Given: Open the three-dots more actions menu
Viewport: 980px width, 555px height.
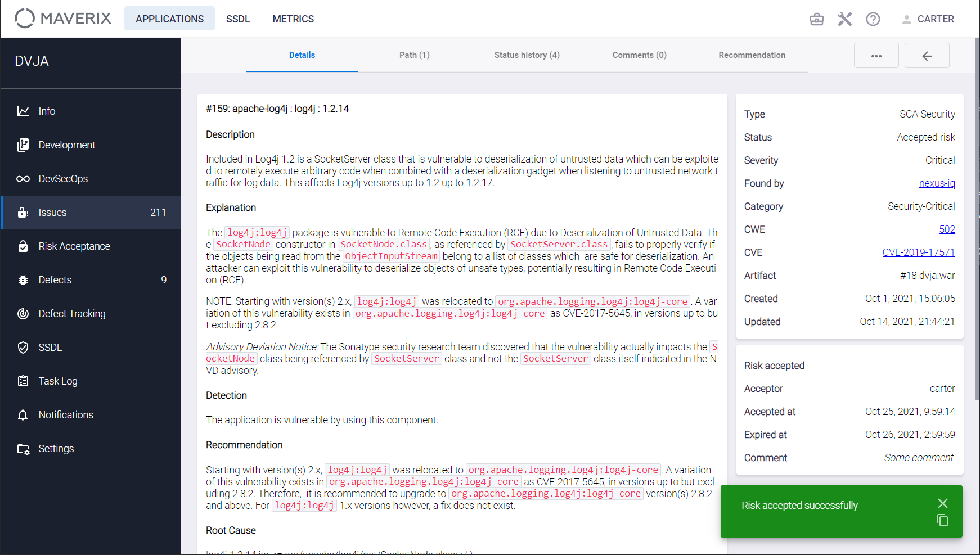Looking at the screenshot, I should tap(876, 56).
